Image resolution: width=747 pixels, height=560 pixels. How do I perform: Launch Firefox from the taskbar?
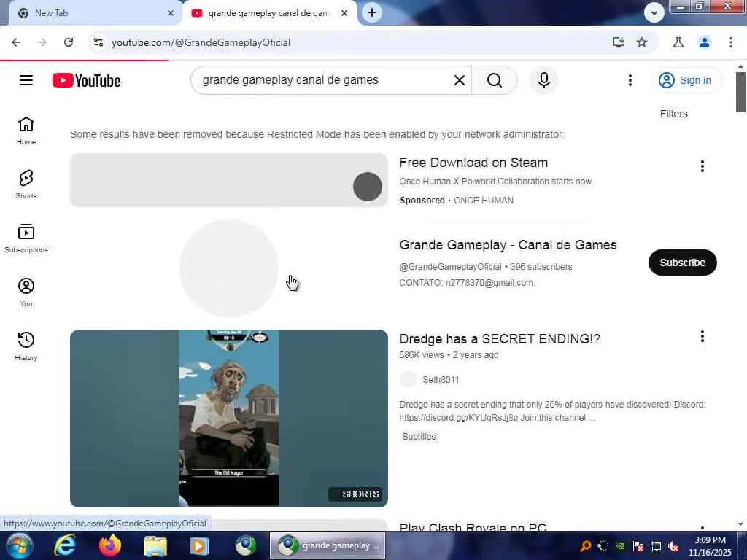(x=110, y=545)
